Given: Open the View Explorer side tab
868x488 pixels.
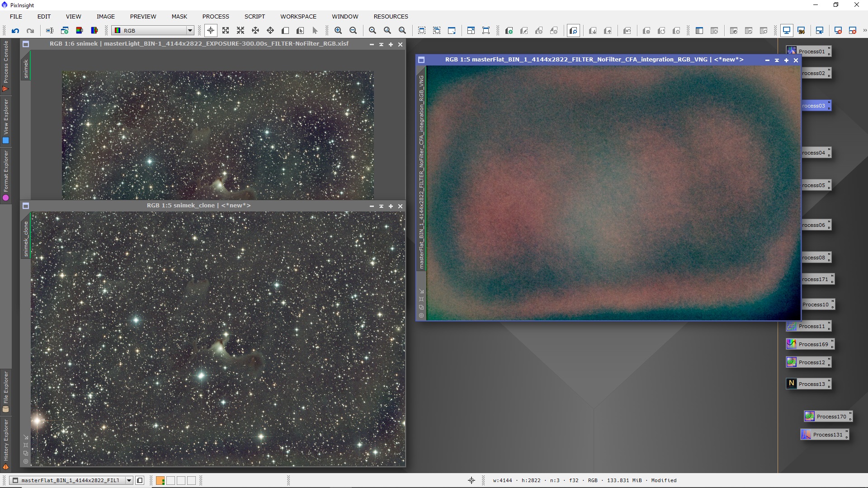Looking at the screenshot, I should coord(6,121).
